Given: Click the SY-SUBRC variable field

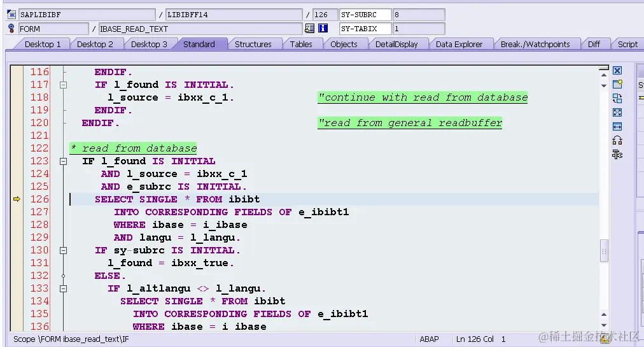Looking at the screenshot, I should [365, 15].
